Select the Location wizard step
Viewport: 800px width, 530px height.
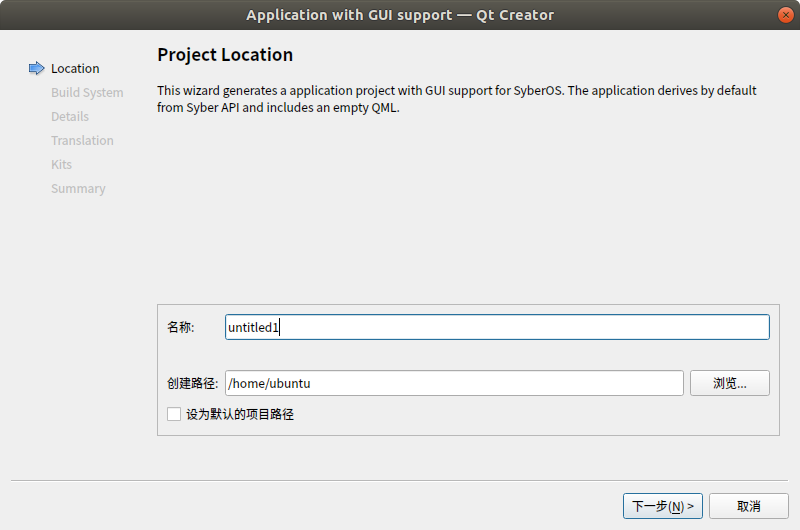click(75, 69)
